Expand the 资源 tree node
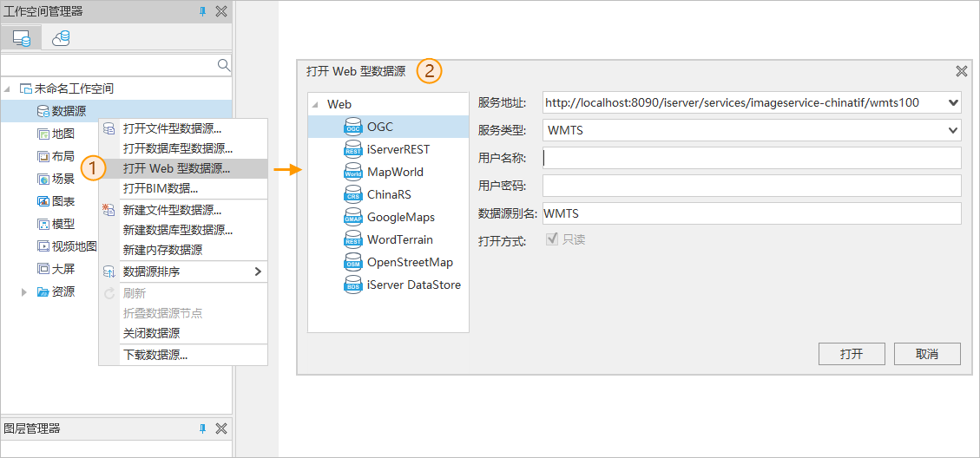The image size is (980, 458). [x=24, y=291]
